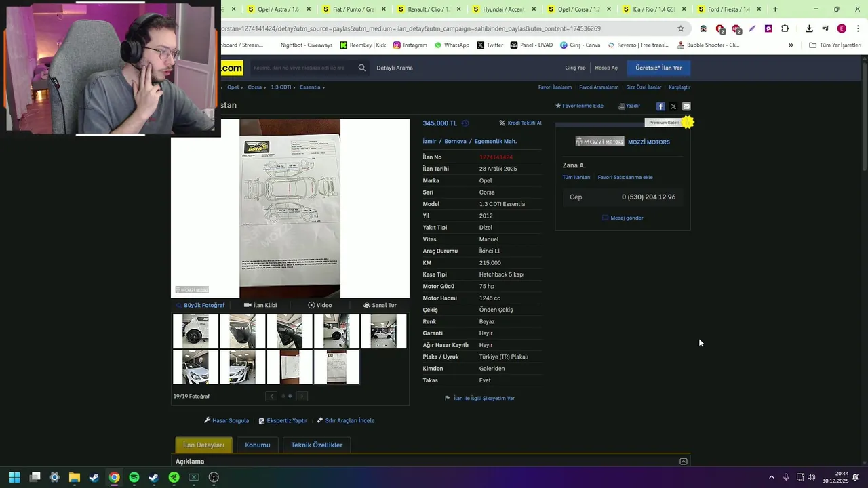This screenshot has height=488, width=868.
Task: Open Chrome downloads icon
Action: tap(809, 28)
